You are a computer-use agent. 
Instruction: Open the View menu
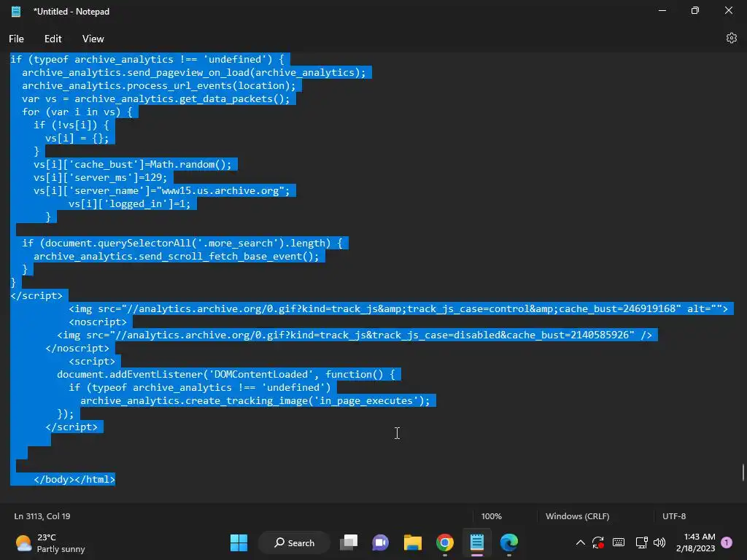[x=93, y=39]
